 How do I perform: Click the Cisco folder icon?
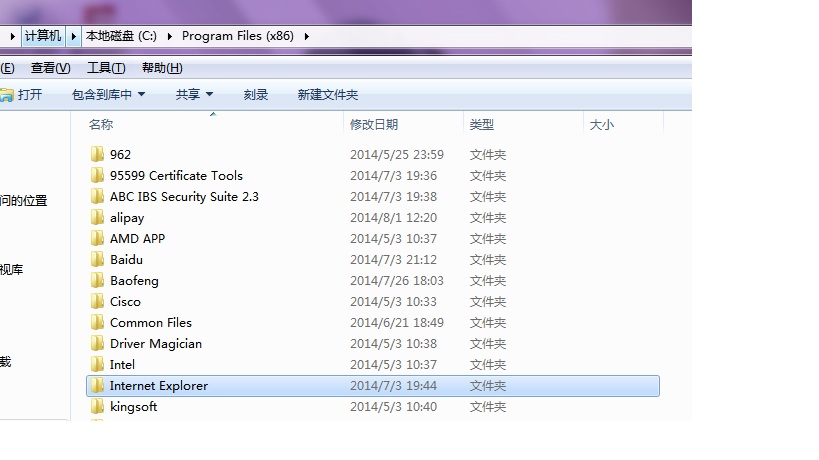[x=97, y=302]
